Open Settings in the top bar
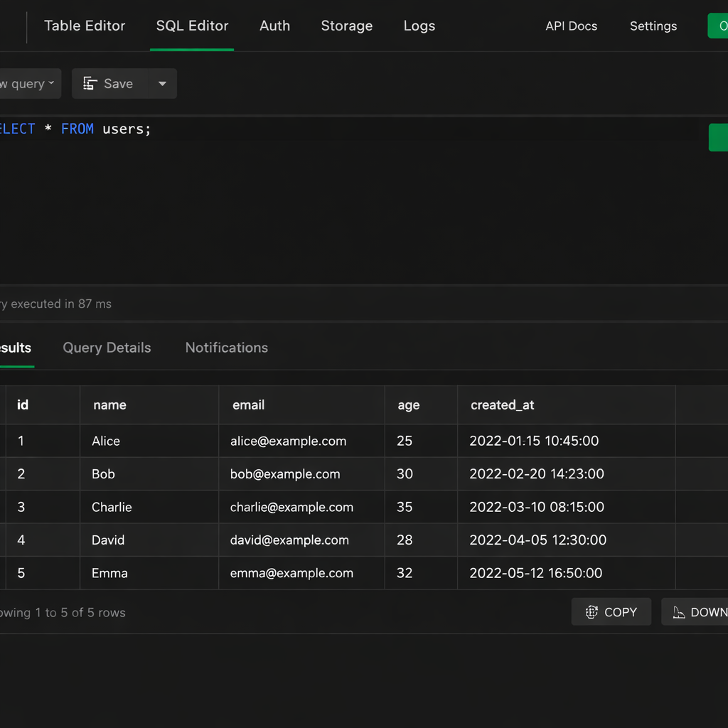The height and width of the screenshot is (728, 728). coord(653,26)
